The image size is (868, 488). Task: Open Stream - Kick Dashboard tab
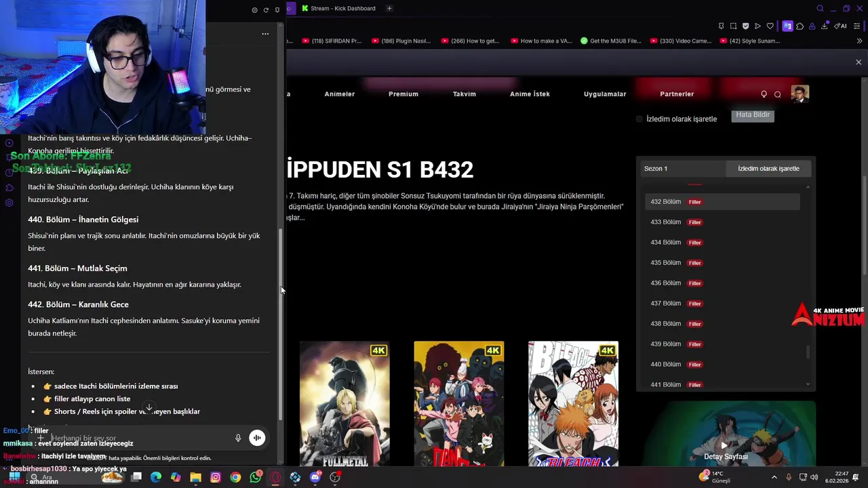pyautogui.click(x=339, y=8)
